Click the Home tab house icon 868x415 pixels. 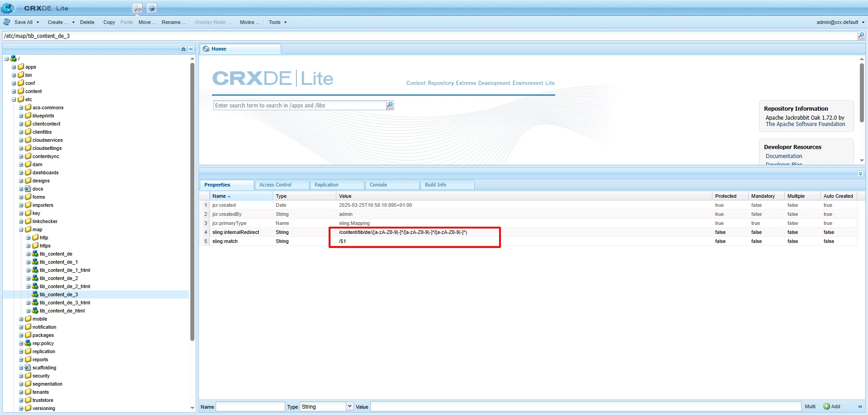tap(206, 49)
